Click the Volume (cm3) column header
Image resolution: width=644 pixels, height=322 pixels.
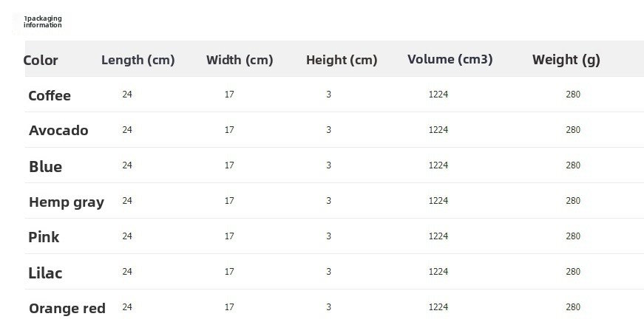click(450, 59)
